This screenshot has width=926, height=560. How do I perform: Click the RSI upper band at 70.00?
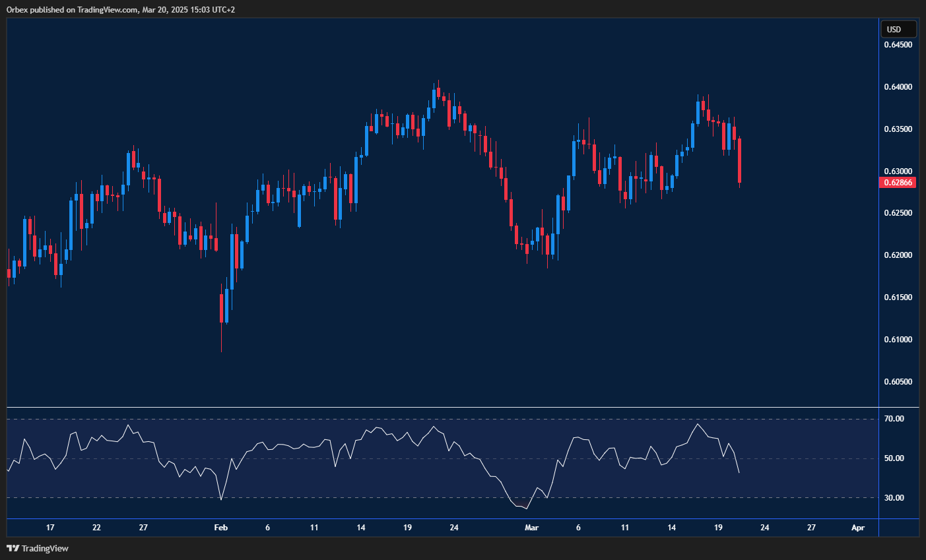462,418
